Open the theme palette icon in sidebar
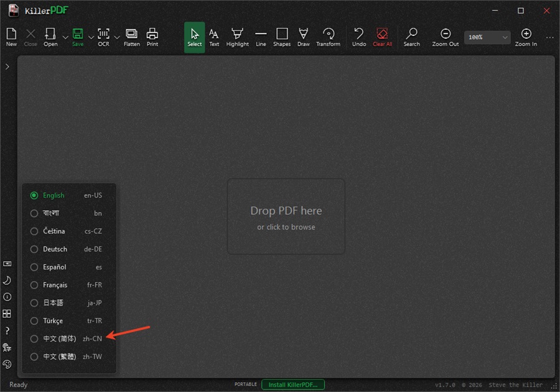The height and width of the screenshot is (392, 560). (7, 364)
